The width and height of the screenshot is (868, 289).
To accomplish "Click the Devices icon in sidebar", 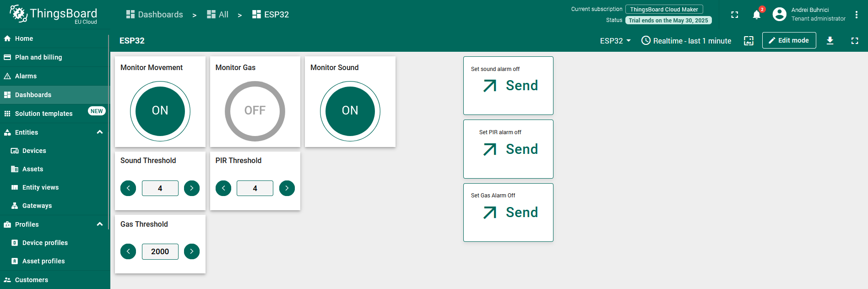I will (15, 151).
